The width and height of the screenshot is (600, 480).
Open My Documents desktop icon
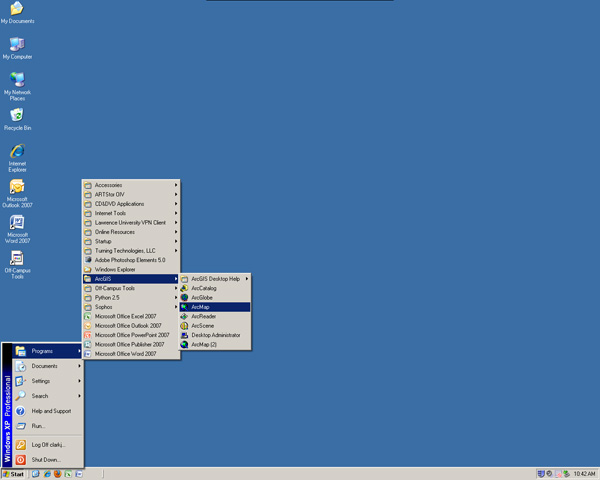pos(17,12)
